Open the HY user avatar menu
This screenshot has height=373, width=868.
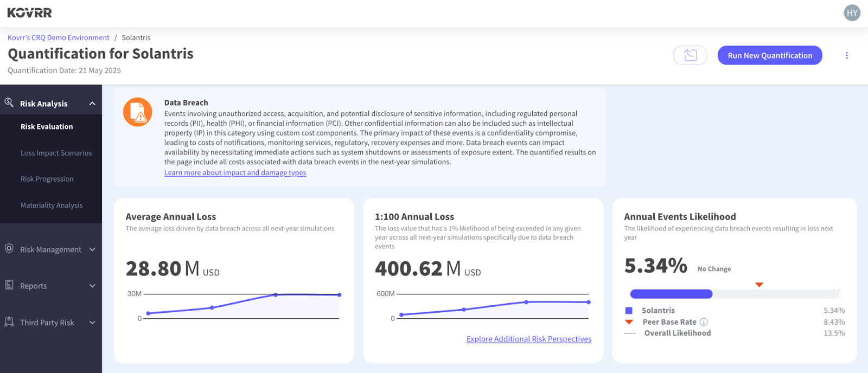[x=852, y=13]
